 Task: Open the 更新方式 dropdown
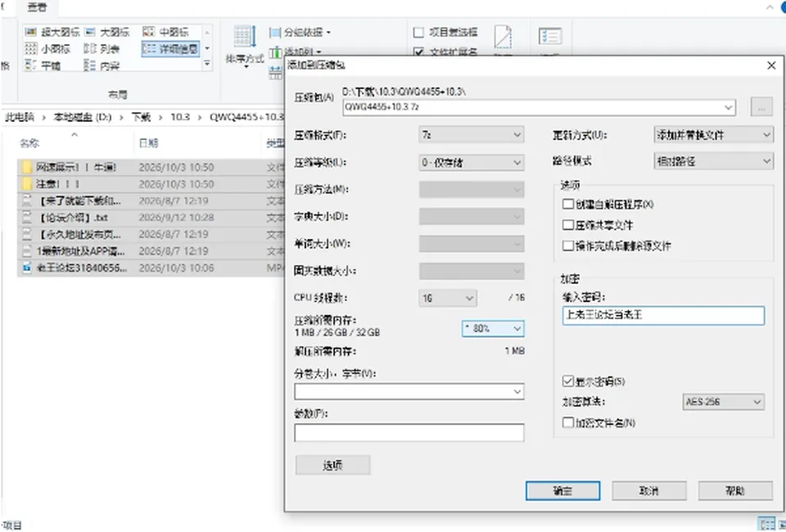click(714, 135)
